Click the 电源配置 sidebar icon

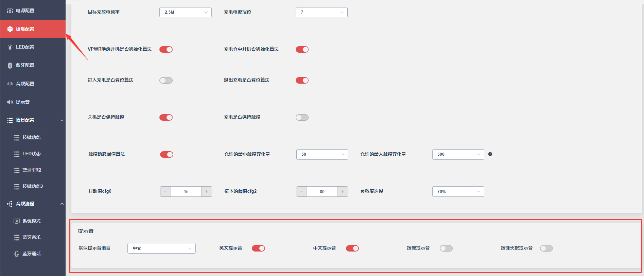coord(10,11)
